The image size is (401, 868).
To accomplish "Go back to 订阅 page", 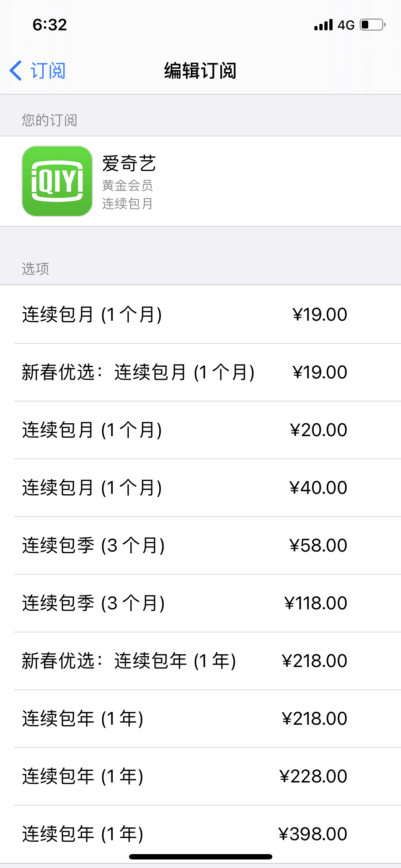I will pos(47,71).
